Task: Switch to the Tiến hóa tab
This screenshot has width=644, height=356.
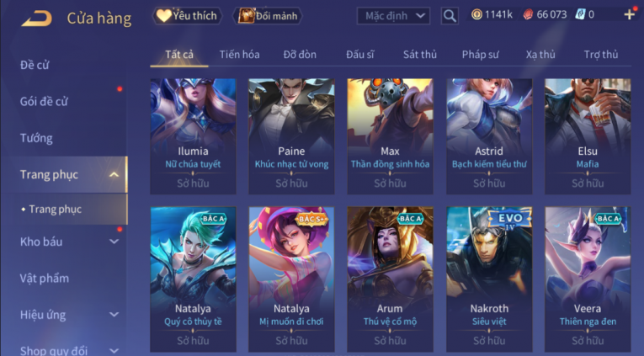Action: point(239,54)
